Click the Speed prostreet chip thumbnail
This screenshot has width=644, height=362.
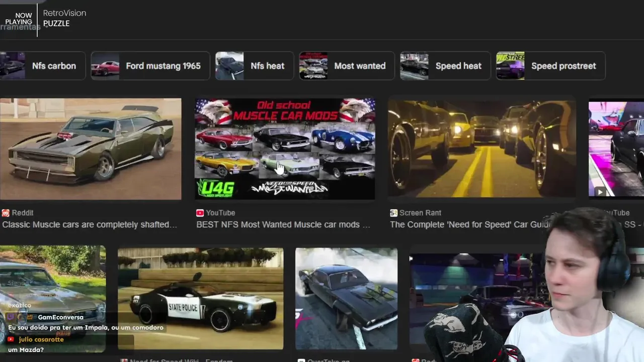510,66
